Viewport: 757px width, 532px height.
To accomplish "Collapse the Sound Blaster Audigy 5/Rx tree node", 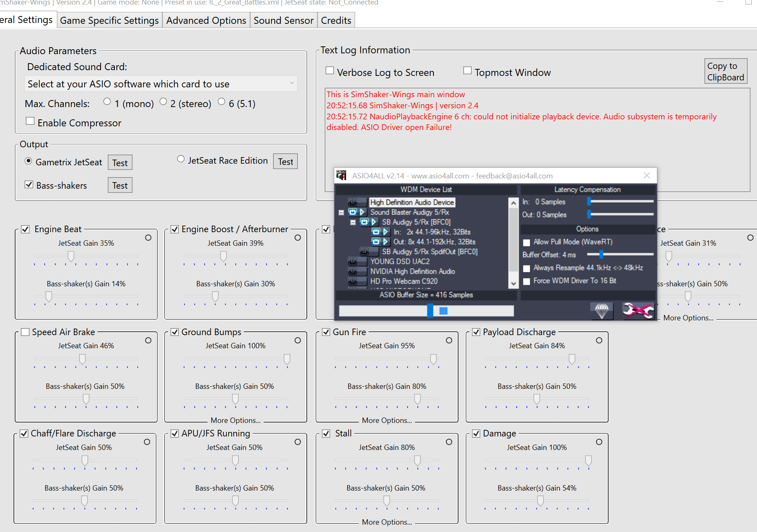I will tap(341, 212).
